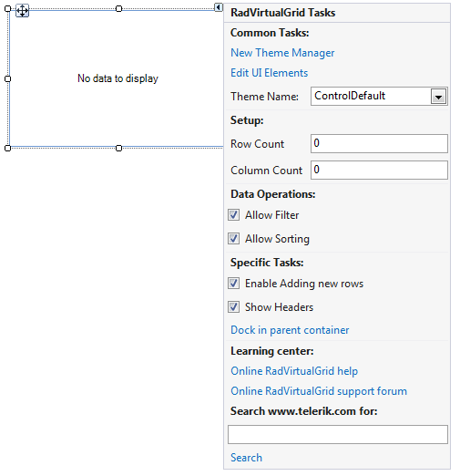Click 'Search www.telerik.com for:' label

304,411
